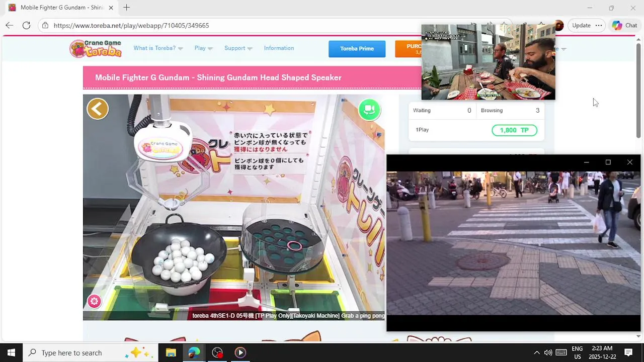Click the street video in the player window
644x362 pixels.
(513, 243)
